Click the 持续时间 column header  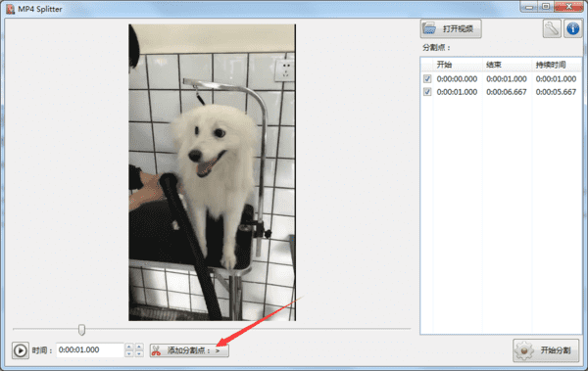(x=551, y=65)
